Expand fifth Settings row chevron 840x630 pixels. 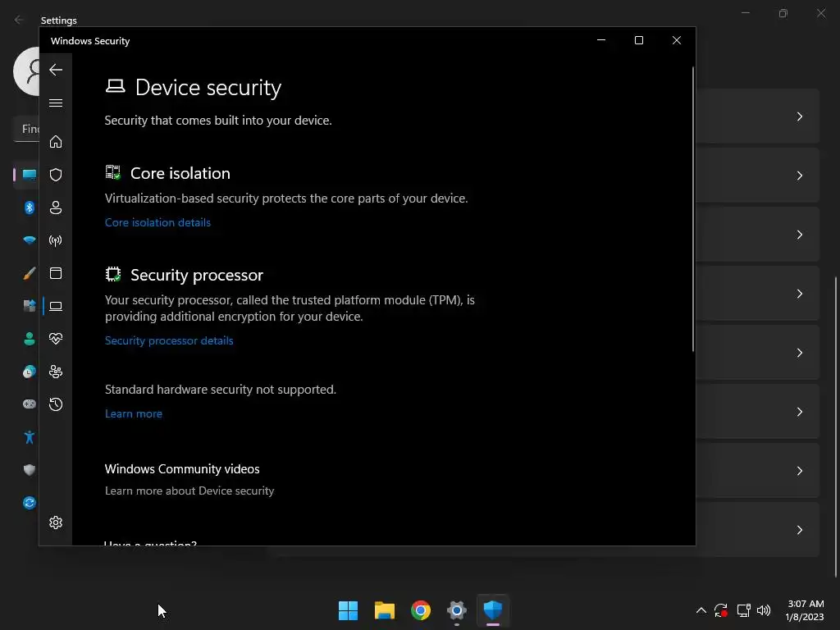pos(799,353)
